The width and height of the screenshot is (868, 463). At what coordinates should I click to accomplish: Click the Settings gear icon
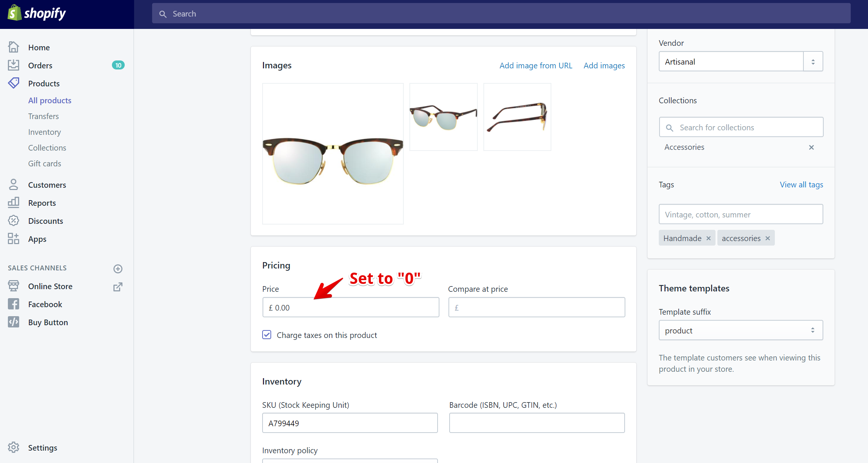coord(14,448)
